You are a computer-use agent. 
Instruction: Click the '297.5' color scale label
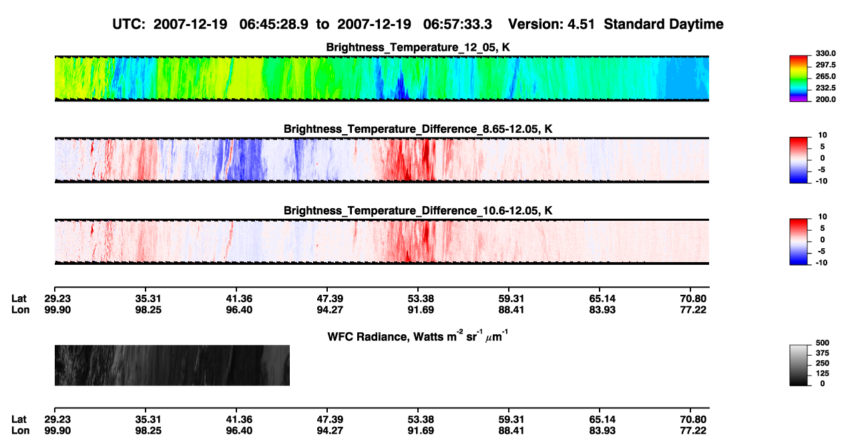pyautogui.click(x=827, y=65)
